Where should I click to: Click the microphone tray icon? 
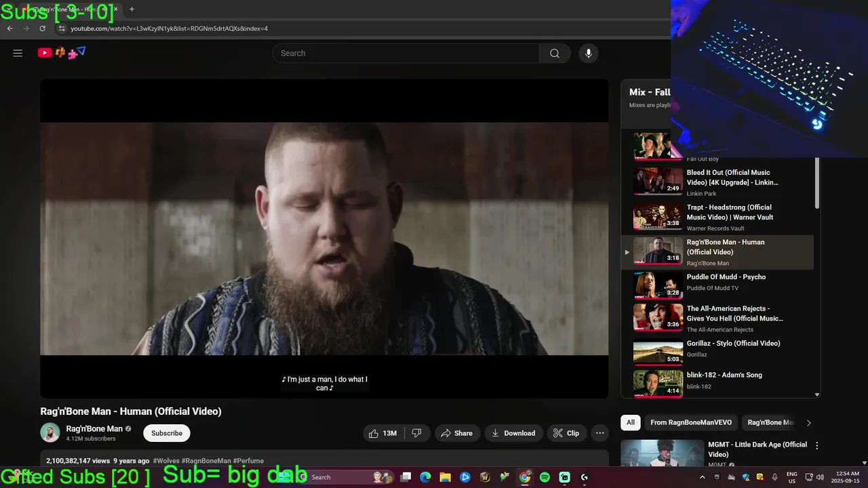(774, 477)
